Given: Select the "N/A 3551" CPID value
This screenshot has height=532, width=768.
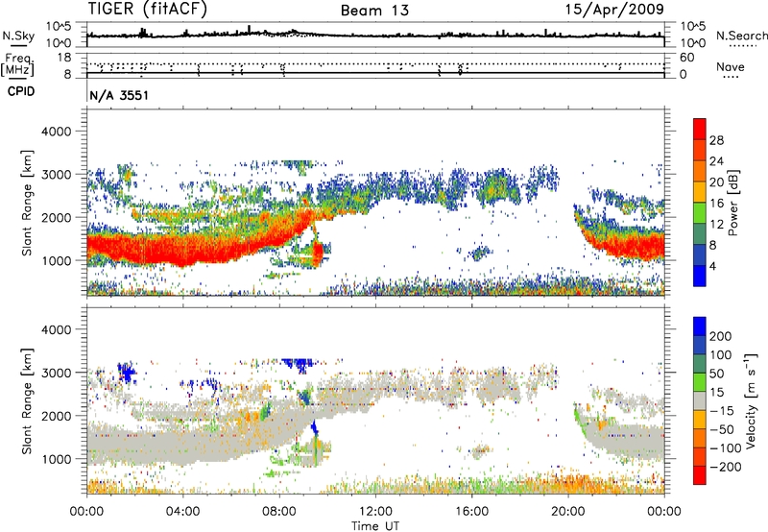Looking at the screenshot, I should tap(119, 95).
